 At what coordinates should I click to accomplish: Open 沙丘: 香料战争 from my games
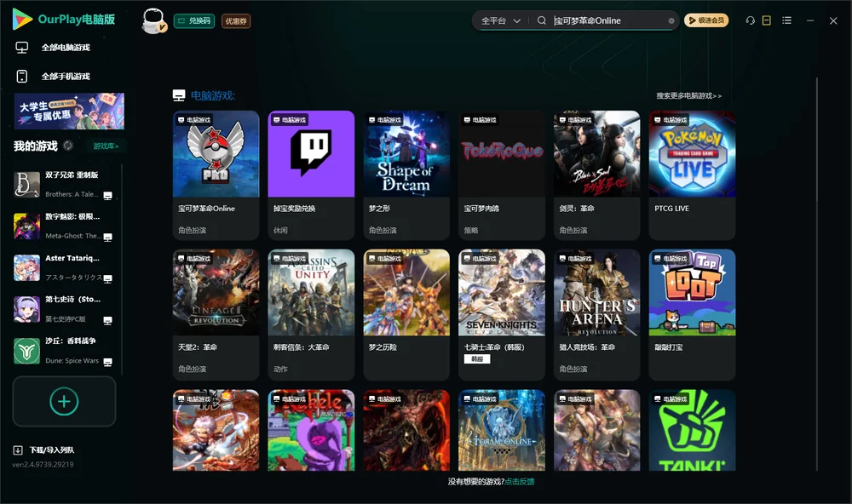(x=64, y=351)
